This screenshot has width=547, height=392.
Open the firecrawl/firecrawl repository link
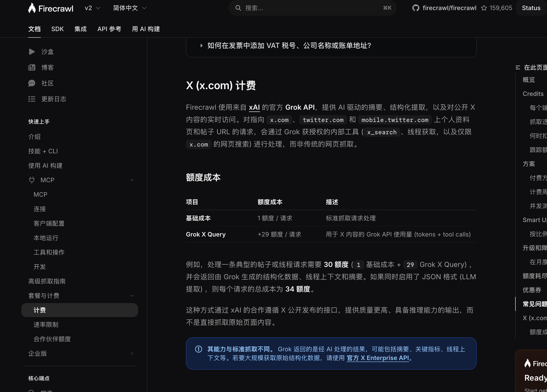pos(449,8)
